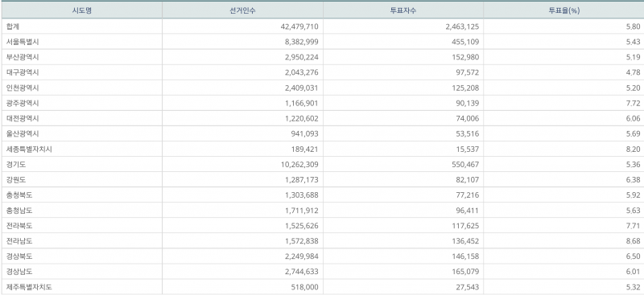
Task: Select the 경기도 row label
Action: pos(16,165)
